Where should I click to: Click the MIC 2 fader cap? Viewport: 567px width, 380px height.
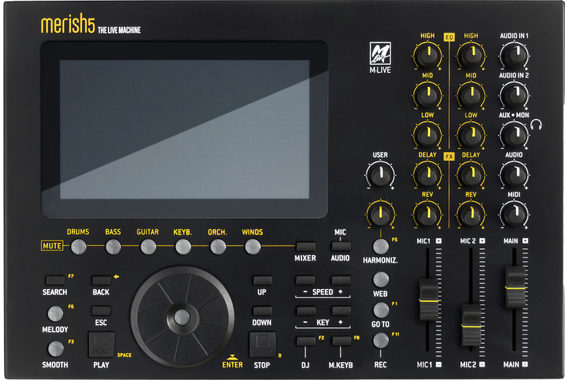[472, 325]
